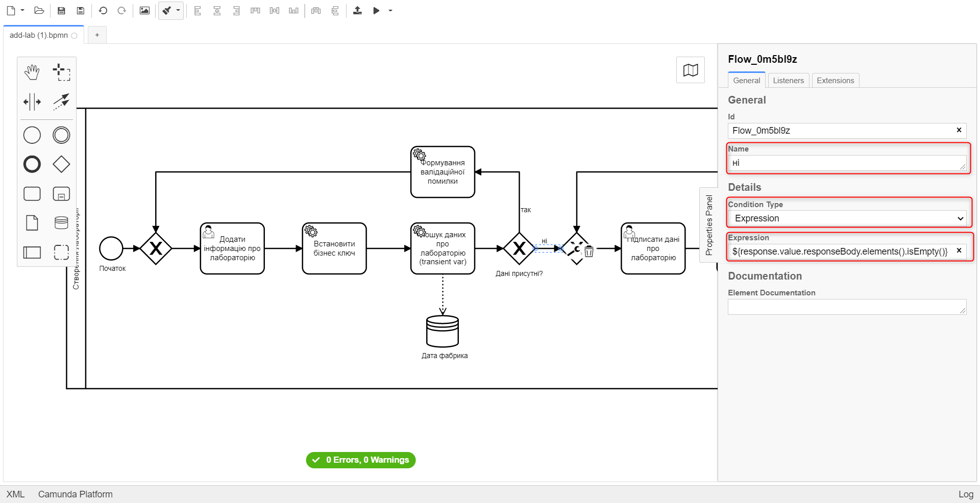The height and width of the screenshot is (503, 980).
Task: Select the Дата фабрика data store
Action: (x=443, y=331)
